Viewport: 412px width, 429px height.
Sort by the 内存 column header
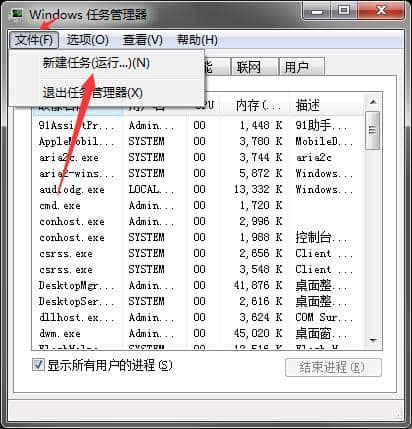[x=255, y=105]
